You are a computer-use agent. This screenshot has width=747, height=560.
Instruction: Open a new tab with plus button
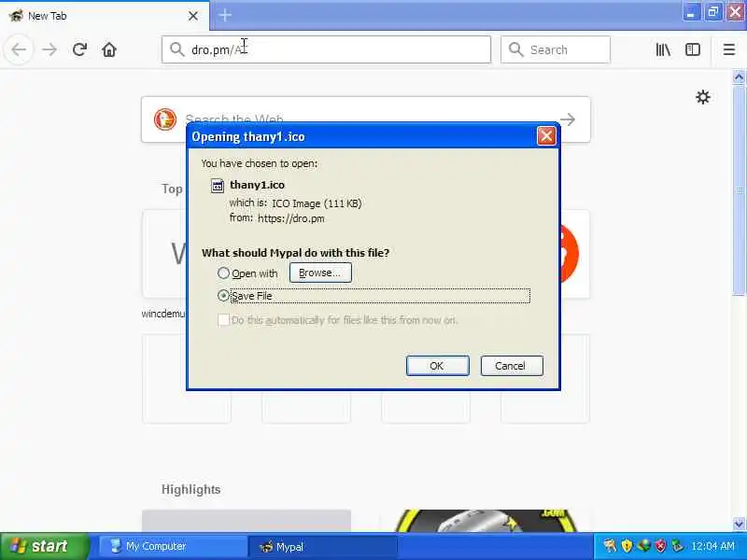point(225,15)
